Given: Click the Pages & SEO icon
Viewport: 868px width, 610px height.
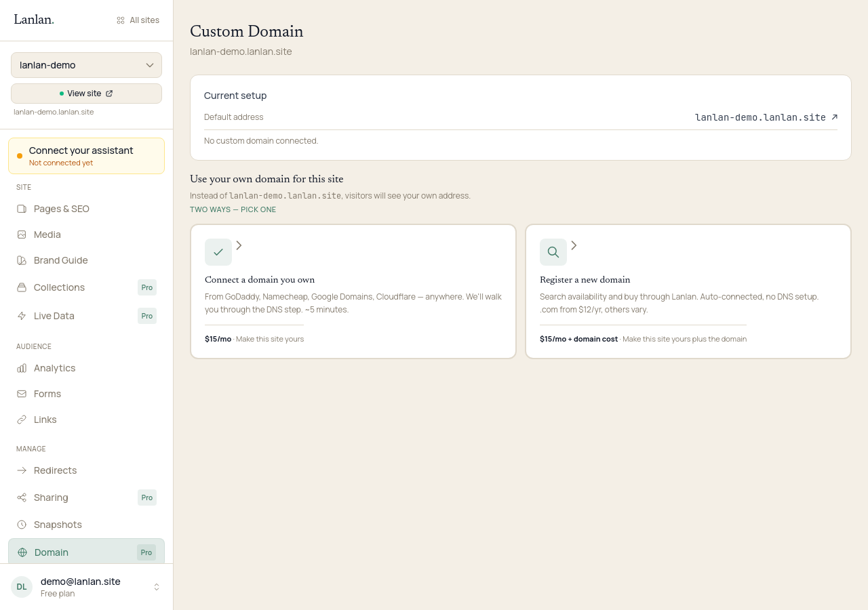Looking at the screenshot, I should pos(22,209).
